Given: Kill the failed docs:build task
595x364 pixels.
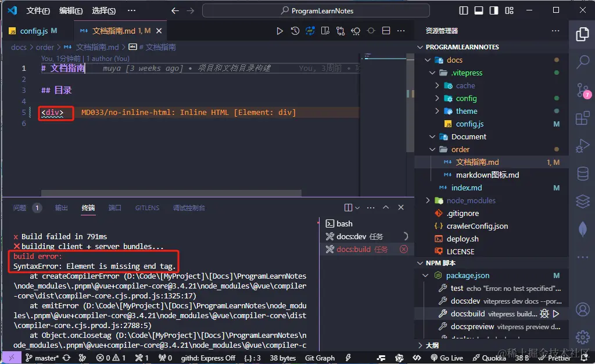Looking at the screenshot, I should click(x=404, y=249).
